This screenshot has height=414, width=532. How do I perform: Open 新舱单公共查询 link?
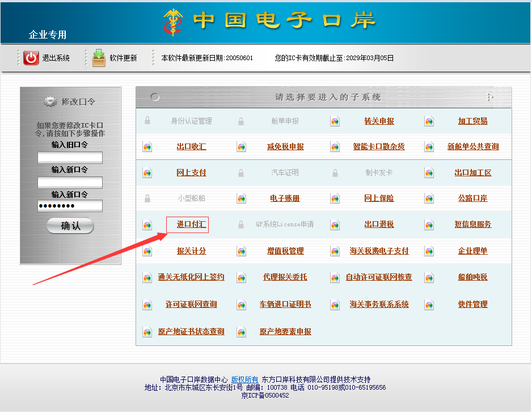click(x=473, y=146)
